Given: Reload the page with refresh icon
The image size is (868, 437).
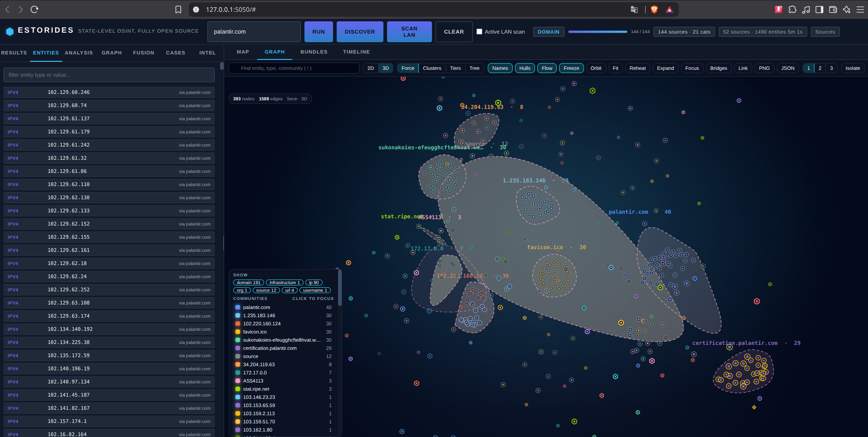Looking at the screenshot, I should 34,9.
